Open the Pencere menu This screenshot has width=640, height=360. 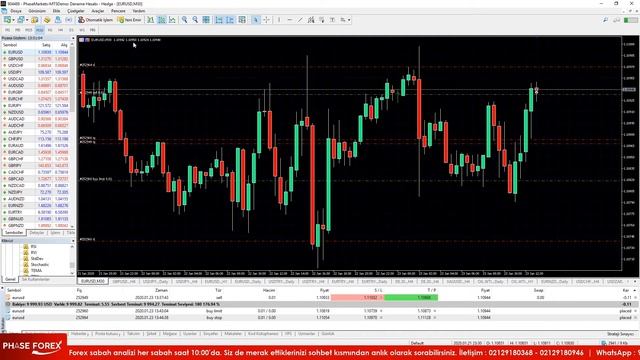point(118,11)
